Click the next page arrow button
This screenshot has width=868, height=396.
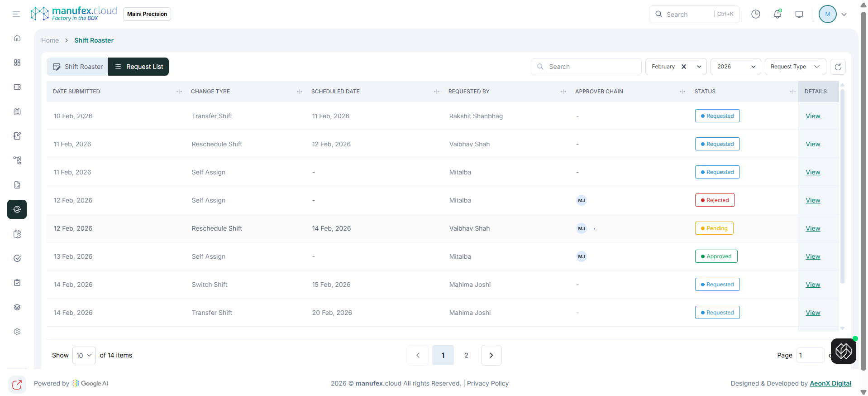(491, 355)
